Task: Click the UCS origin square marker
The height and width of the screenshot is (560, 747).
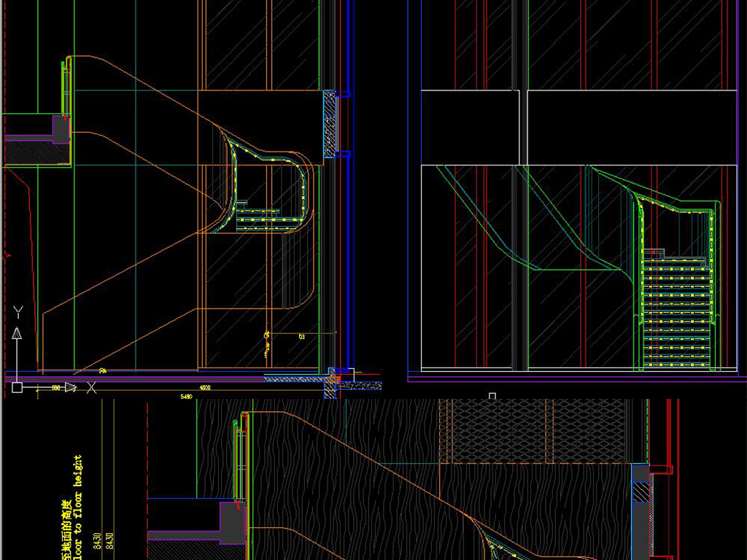Action: [x=17, y=388]
